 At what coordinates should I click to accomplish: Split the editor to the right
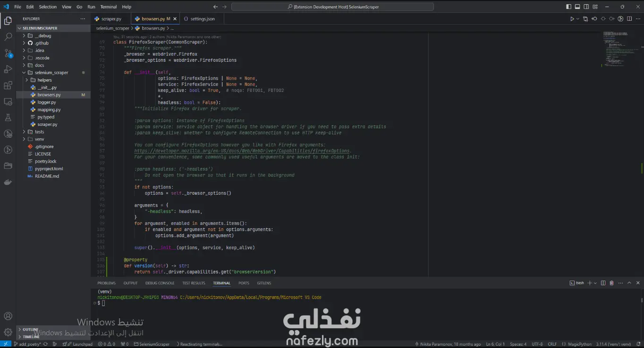(629, 19)
